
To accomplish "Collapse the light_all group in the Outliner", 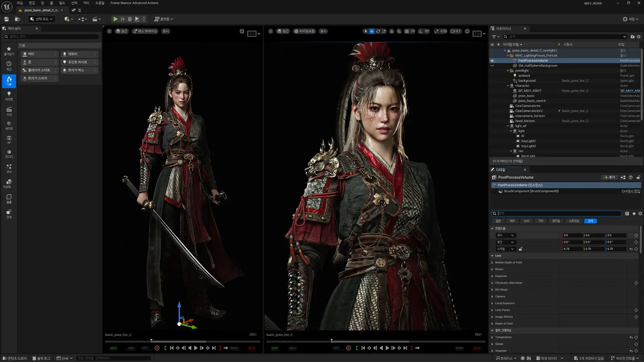I will (508, 126).
